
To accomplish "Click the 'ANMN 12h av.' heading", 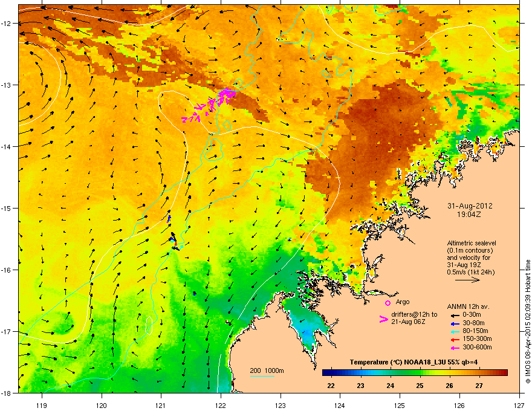I will click(468, 306).
